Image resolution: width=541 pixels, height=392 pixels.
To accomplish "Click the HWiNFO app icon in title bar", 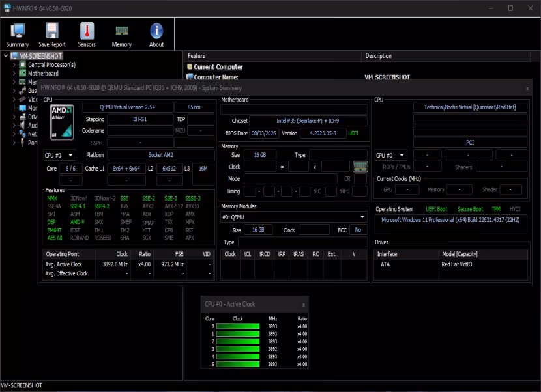I will (7, 8).
